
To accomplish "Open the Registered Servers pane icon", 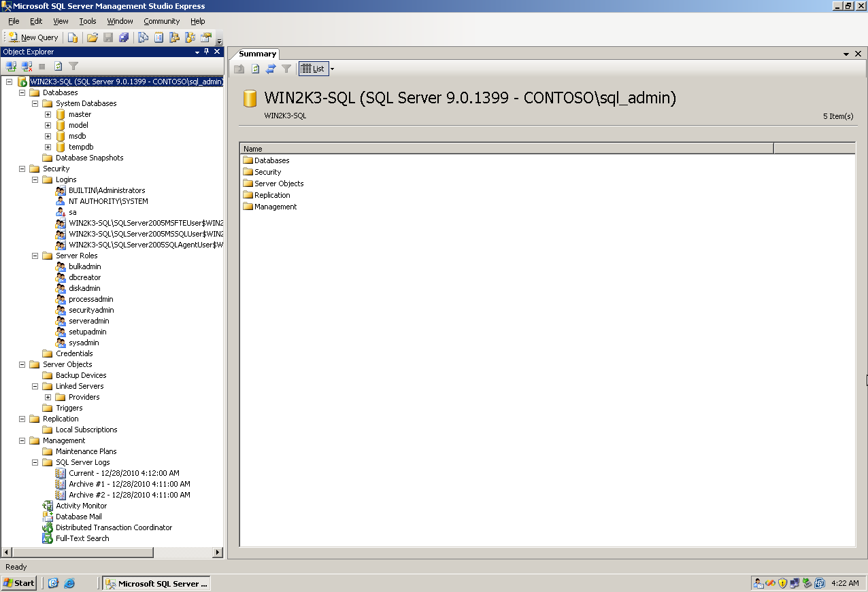I will click(144, 37).
